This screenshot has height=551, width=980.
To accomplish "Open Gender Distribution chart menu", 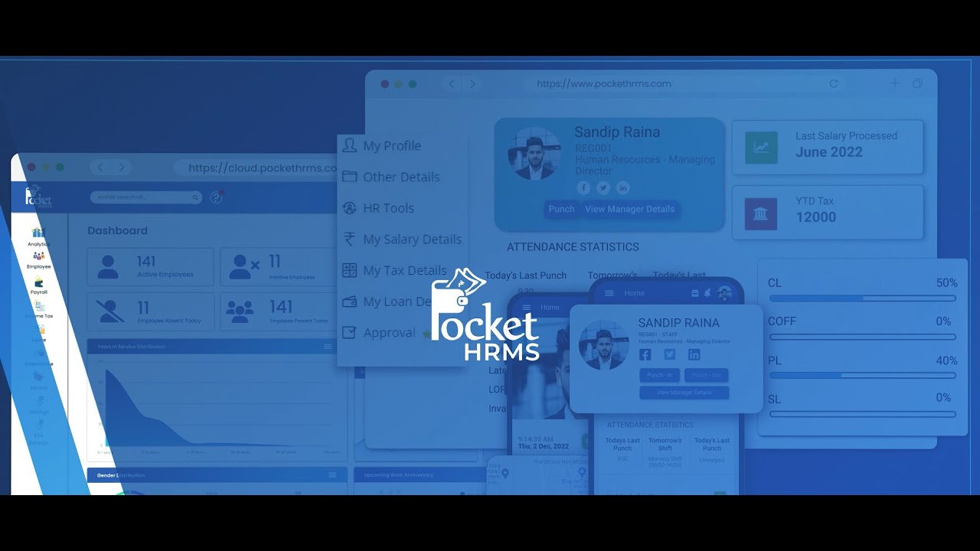I will coord(332,475).
